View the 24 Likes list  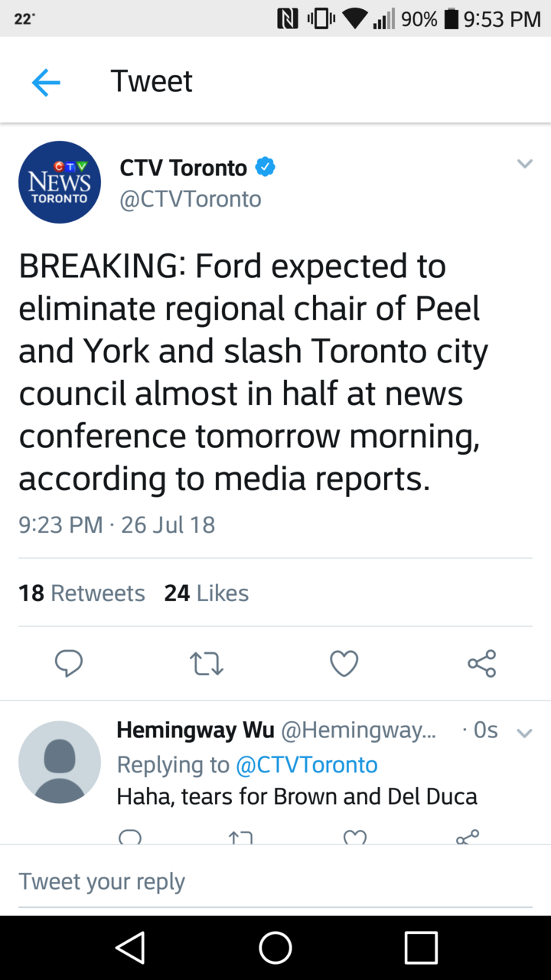pos(207,593)
